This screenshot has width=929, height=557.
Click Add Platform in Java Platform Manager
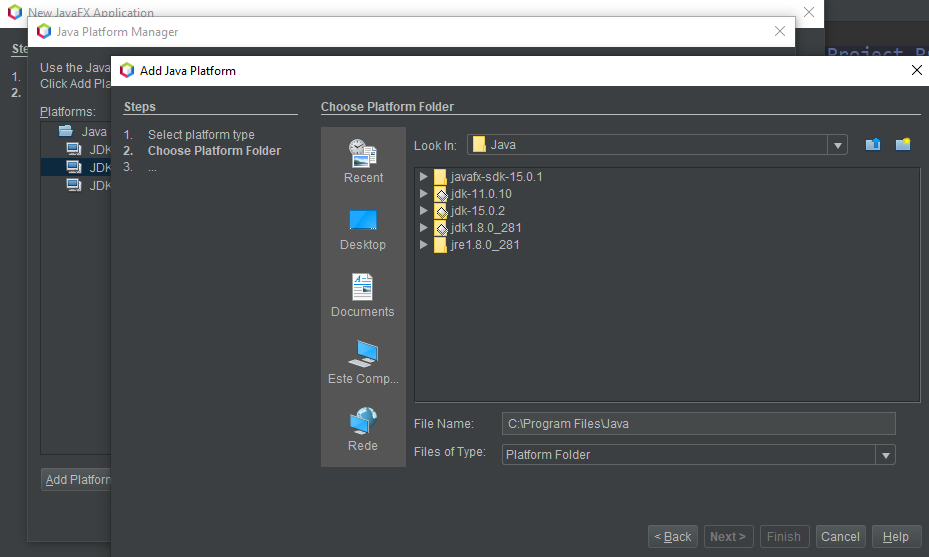(76, 479)
